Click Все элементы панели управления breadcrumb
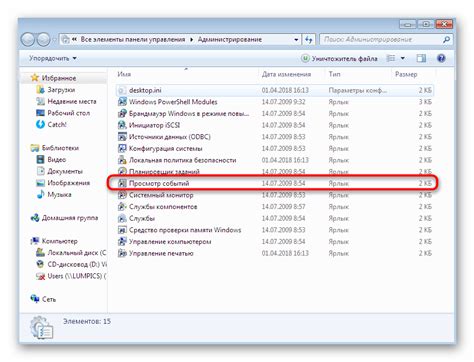The image size is (474, 362). point(133,39)
